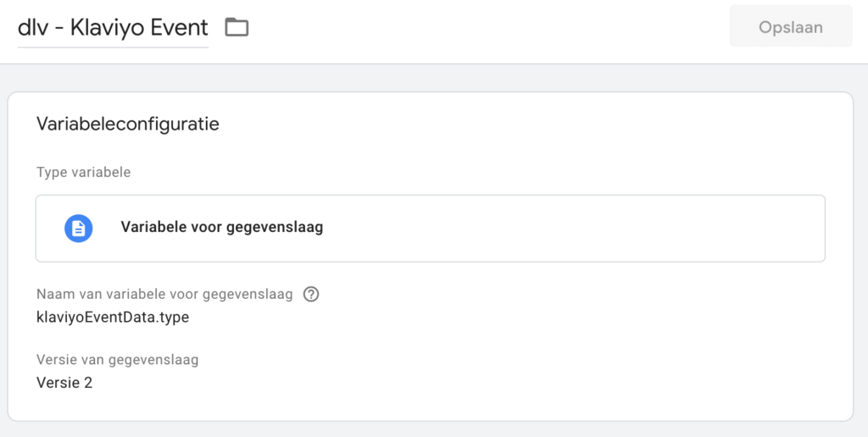Edit the 'dlv - Klaviyo Event' name field
The image size is (868, 437).
113,28
